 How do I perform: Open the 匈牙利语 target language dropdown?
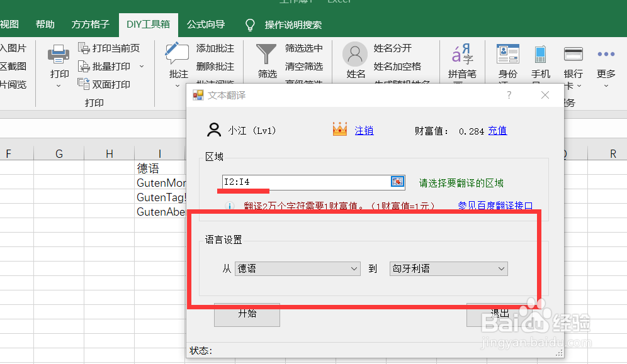(448, 268)
